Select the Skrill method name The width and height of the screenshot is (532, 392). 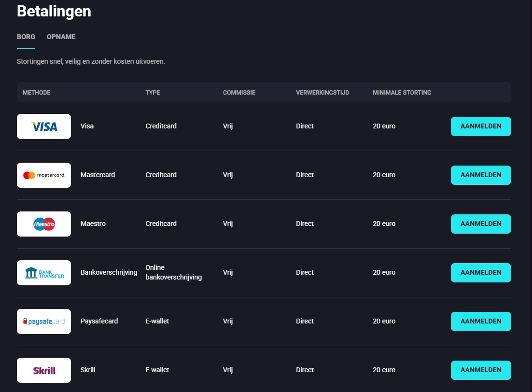(88, 370)
